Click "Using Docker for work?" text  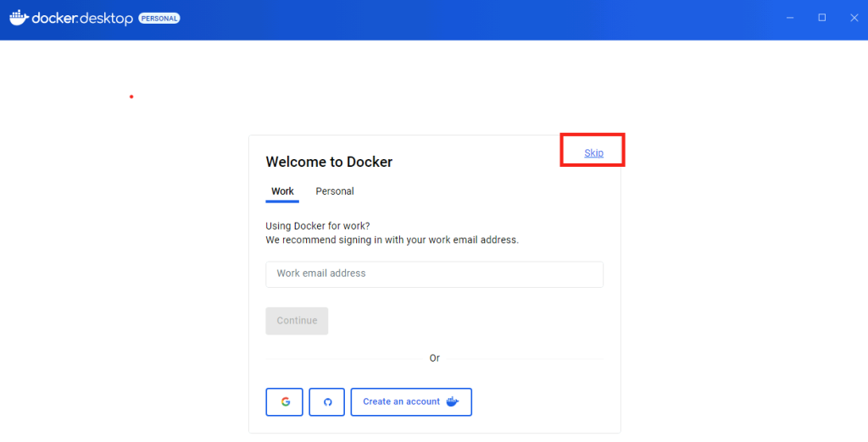coord(318,226)
